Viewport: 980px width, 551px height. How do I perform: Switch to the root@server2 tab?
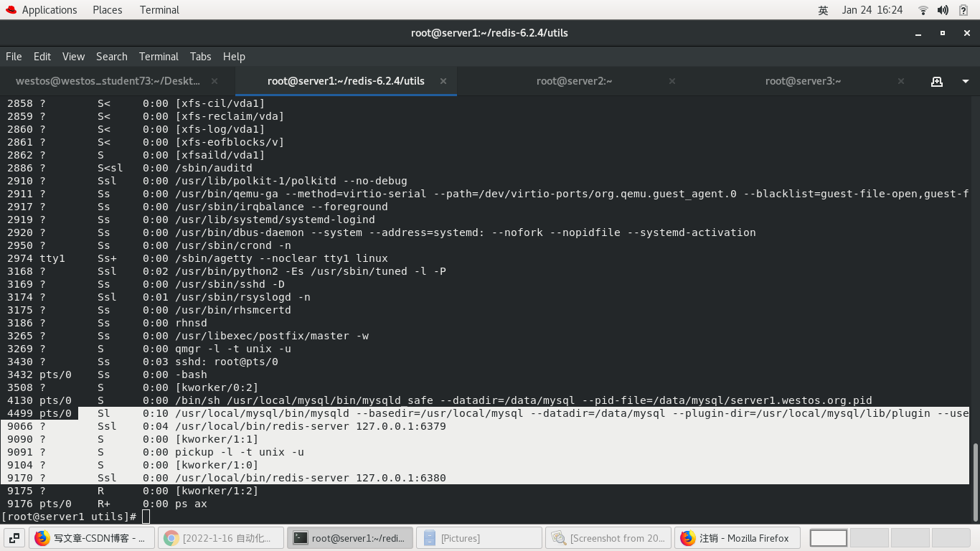coord(574,81)
